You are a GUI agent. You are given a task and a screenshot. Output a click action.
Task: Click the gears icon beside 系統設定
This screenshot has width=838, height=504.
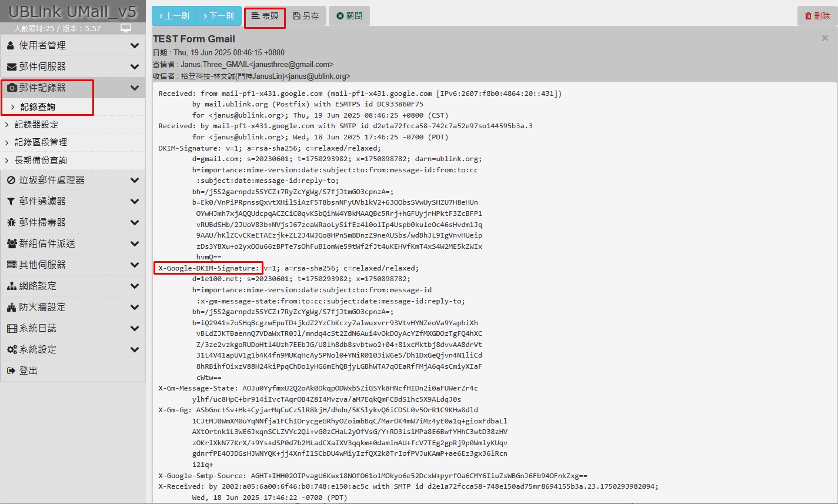(x=11, y=350)
